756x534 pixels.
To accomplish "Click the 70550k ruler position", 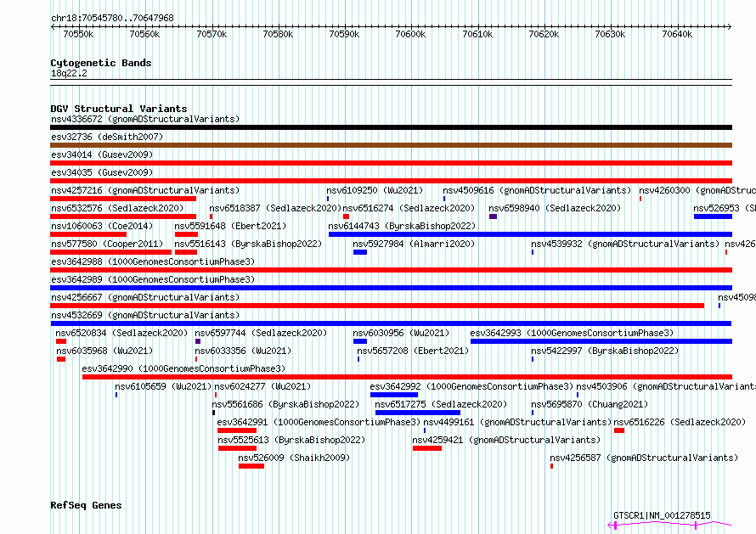I will 79,34.
